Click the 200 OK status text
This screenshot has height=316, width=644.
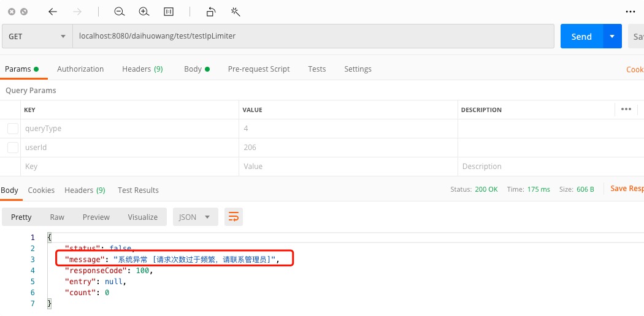[486, 189]
